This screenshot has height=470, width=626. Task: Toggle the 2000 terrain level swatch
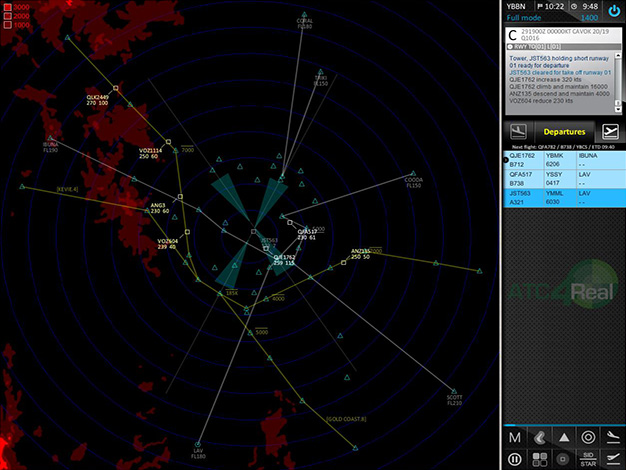(6, 15)
